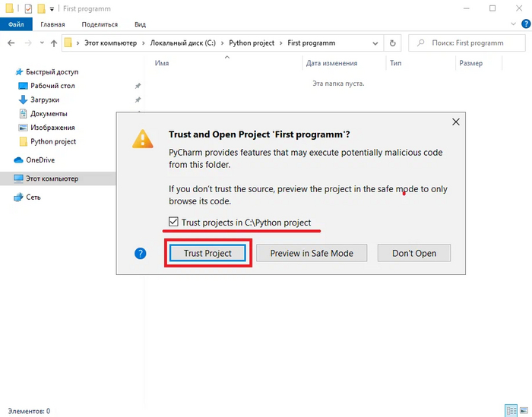Switch to the Вид ribbon tab
532x417 pixels.
(140, 24)
